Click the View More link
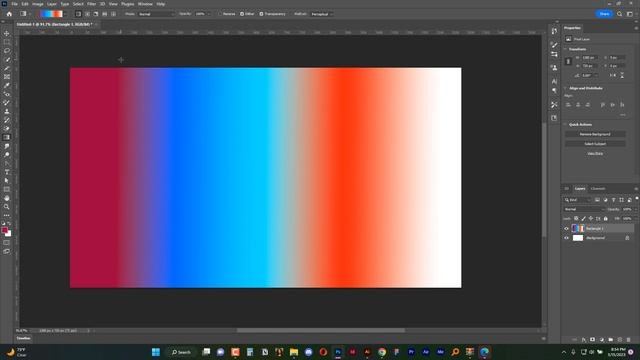The height and width of the screenshot is (360, 640). 595,154
